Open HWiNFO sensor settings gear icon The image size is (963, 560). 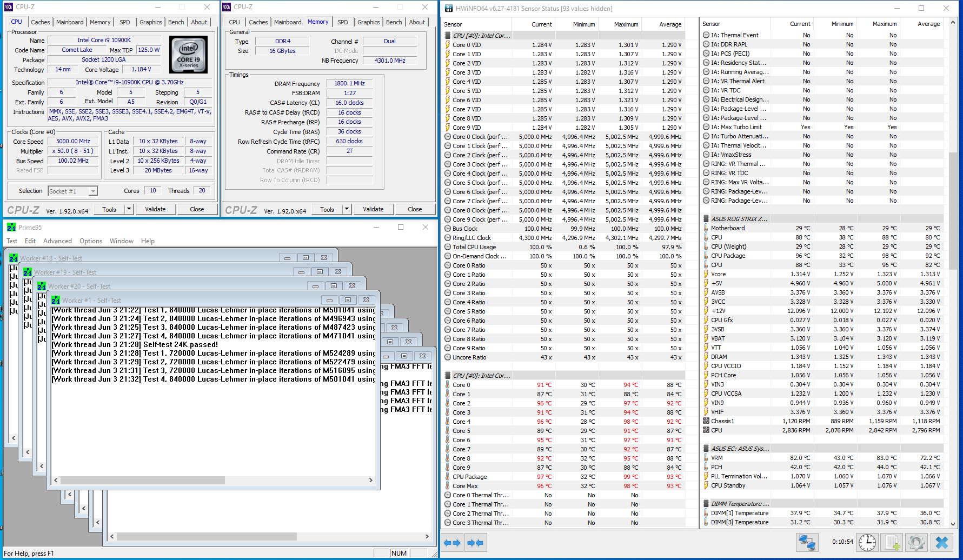pyautogui.click(x=916, y=542)
